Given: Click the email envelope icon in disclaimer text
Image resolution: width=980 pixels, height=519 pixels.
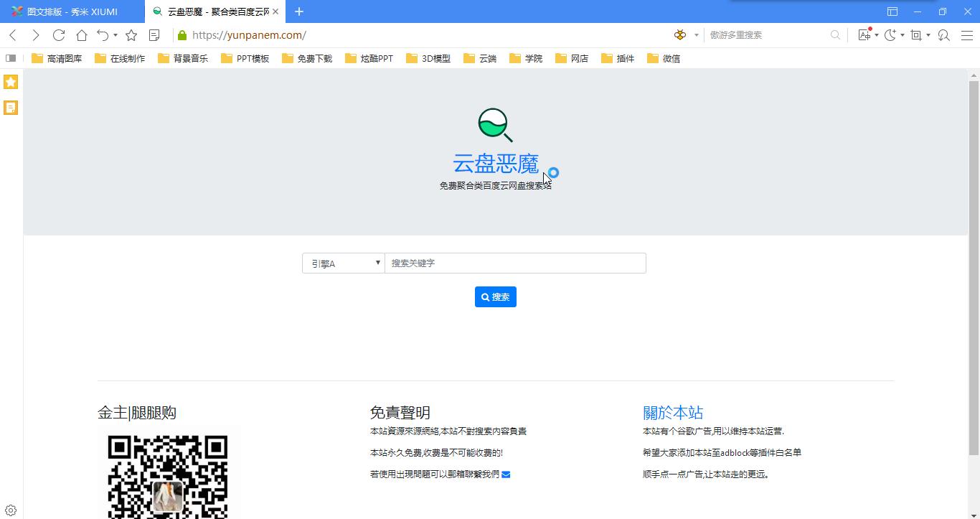Looking at the screenshot, I should [x=505, y=474].
